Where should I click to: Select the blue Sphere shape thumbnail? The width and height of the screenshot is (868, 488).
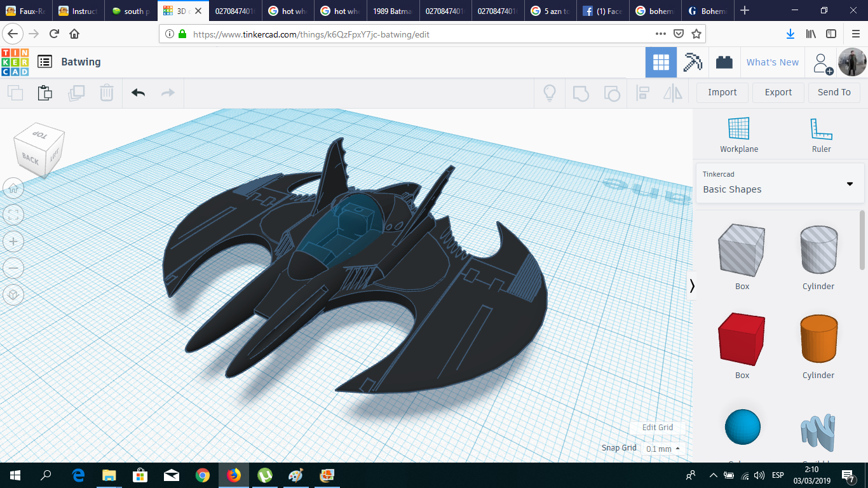pos(742,427)
